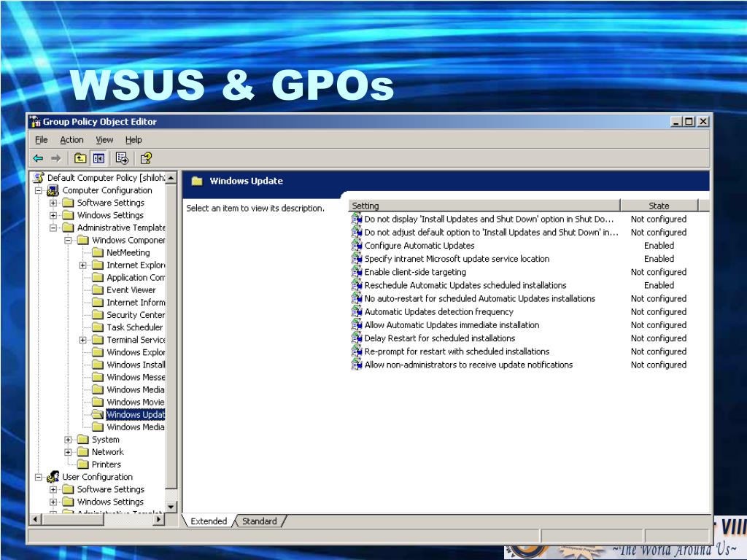Select the Event Viewer tree folder
Screen dimensions: 747x560
click(x=131, y=290)
